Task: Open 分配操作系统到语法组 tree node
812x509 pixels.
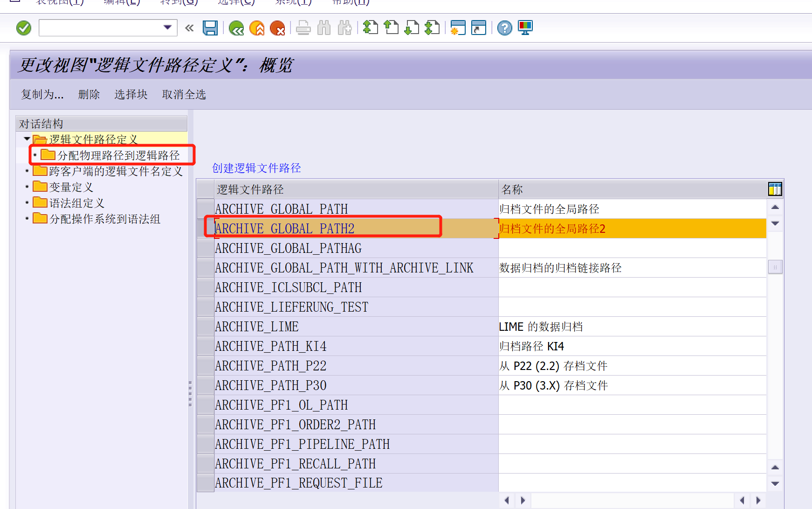Action: point(105,219)
